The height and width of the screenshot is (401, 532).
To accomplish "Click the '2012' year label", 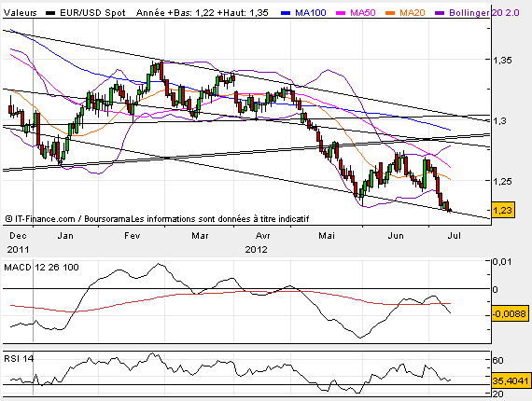I will (256, 250).
